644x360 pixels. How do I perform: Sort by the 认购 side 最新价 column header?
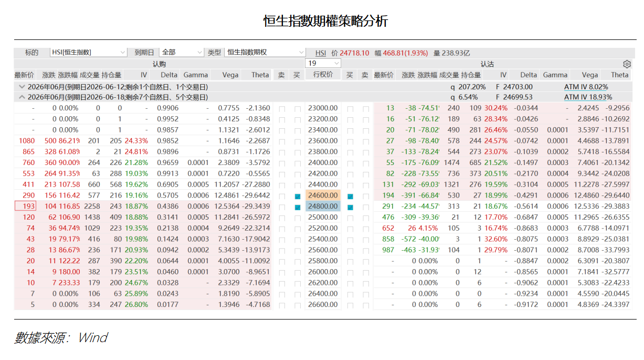click(24, 75)
